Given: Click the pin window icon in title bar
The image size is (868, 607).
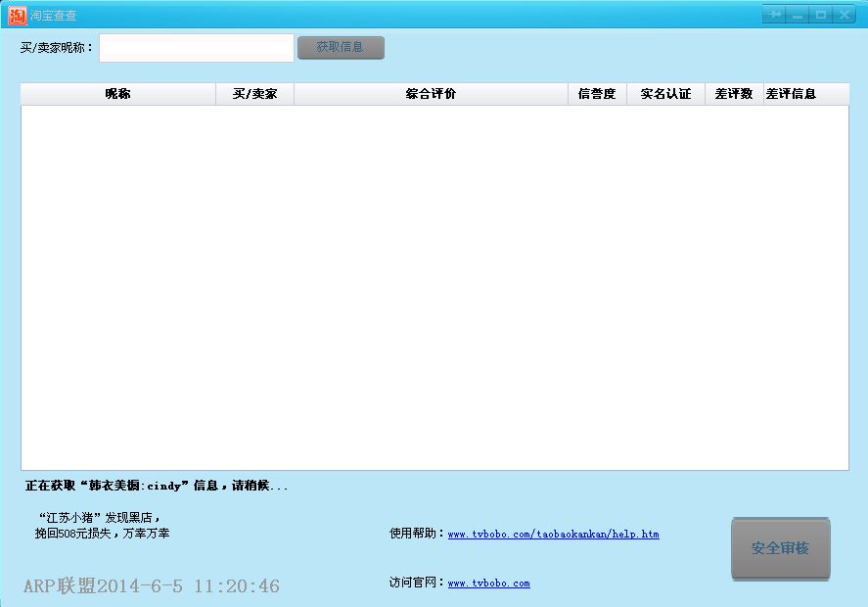Looking at the screenshot, I should click(x=774, y=14).
